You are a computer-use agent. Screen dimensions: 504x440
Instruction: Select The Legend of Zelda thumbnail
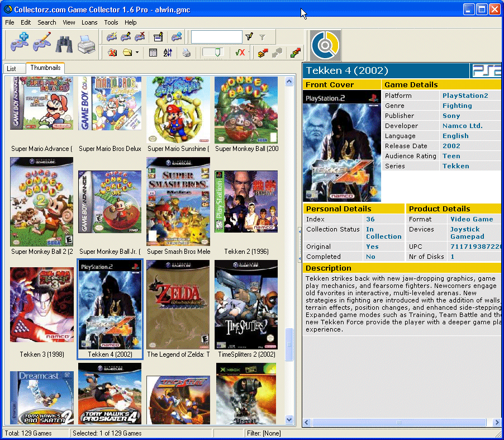pos(178,305)
